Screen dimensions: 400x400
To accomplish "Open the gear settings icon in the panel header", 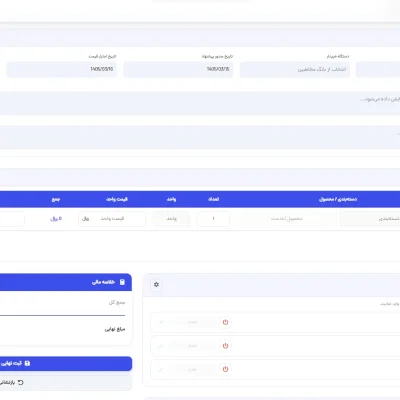I will click(x=156, y=285).
